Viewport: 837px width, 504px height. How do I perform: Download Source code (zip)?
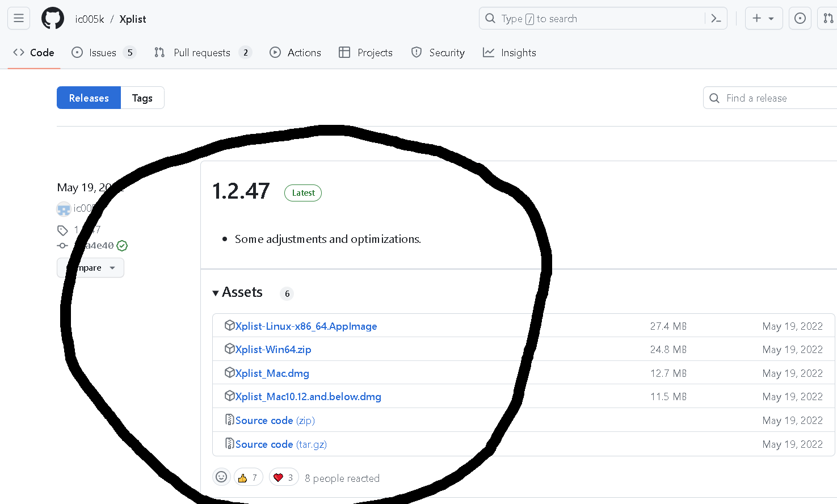tap(275, 421)
